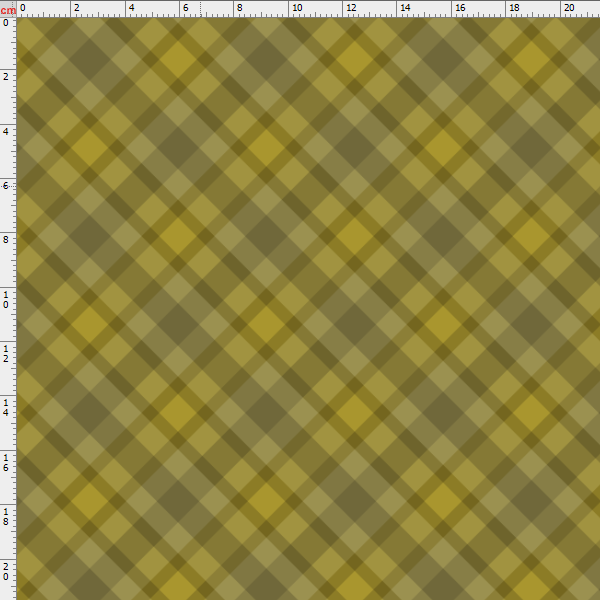600x600 pixels.
Task: Click the red "cm" ruler unit box
Action: 8,10
